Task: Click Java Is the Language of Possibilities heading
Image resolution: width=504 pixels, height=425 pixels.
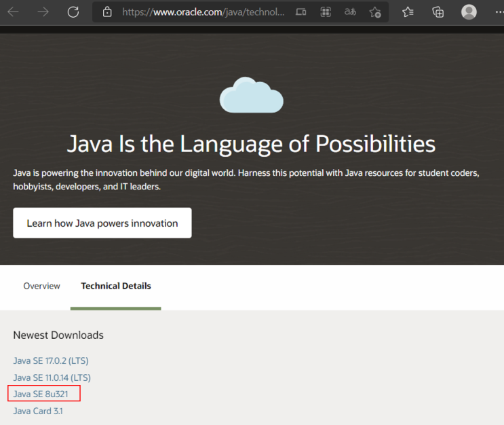Action: pyautogui.click(x=252, y=144)
